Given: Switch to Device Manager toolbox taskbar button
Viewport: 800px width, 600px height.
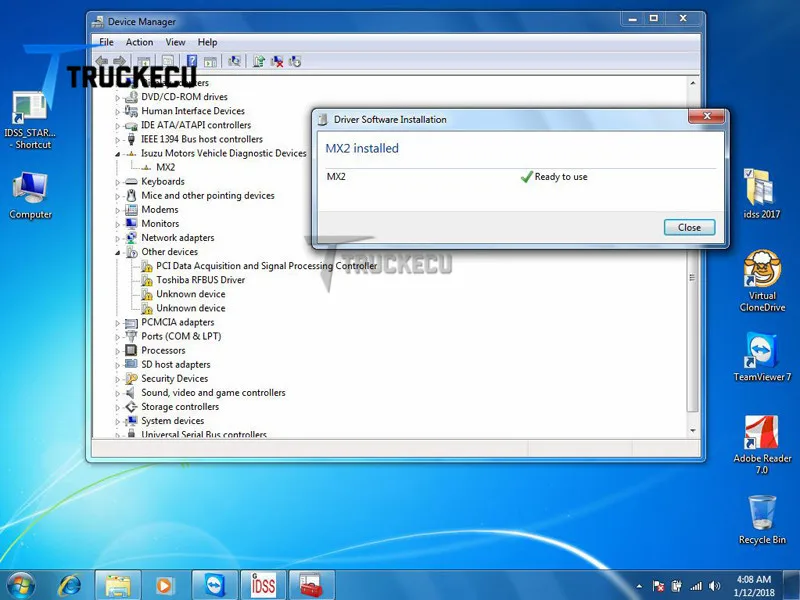Looking at the screenshot, I should coord(312,585).
